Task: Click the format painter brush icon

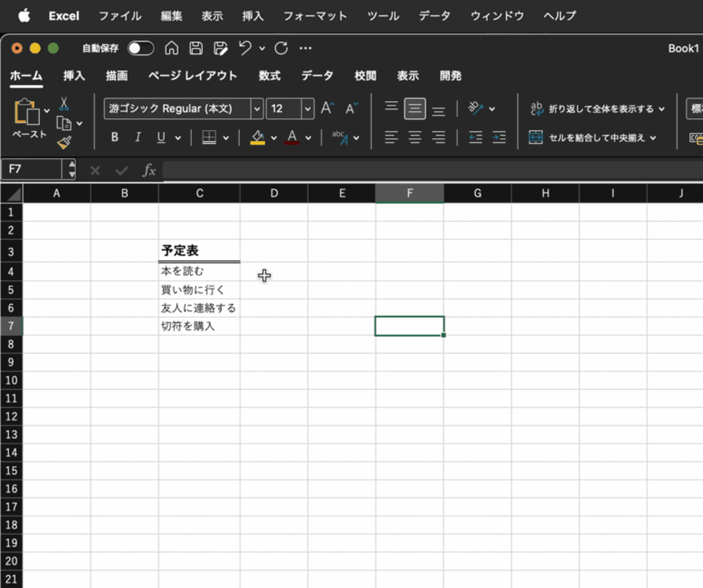Action: (64, 142)
